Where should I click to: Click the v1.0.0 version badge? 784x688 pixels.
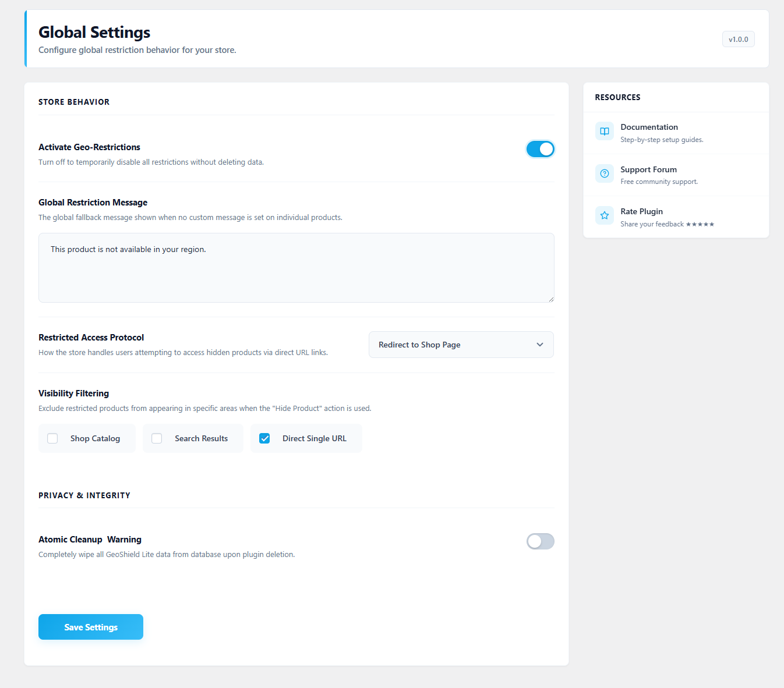pyautogui.click(x=738, y=39)
